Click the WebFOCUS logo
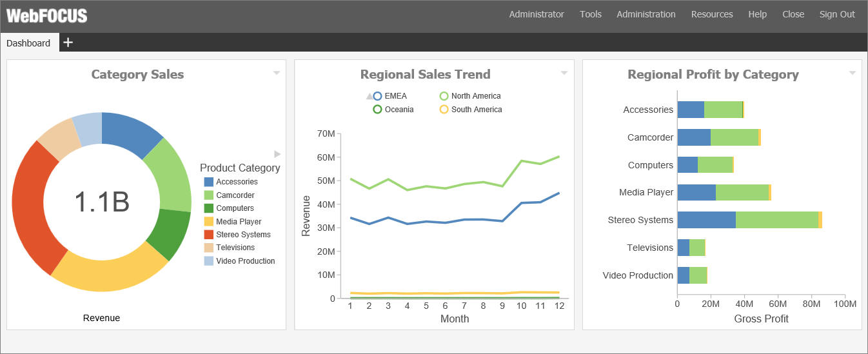Screen dimensions: 868x354 coord(46,15)
